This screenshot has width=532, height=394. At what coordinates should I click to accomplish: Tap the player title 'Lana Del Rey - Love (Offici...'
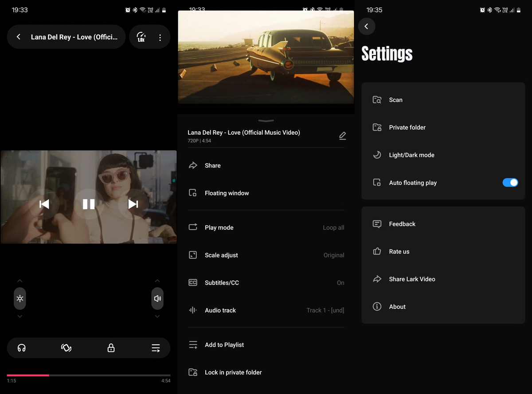74,37
